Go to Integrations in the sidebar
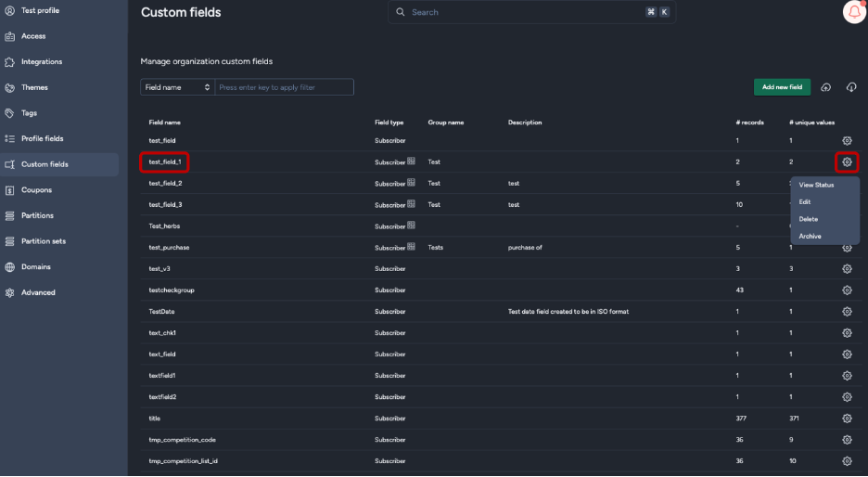The image size is (868, 477). tap(42, 62)
